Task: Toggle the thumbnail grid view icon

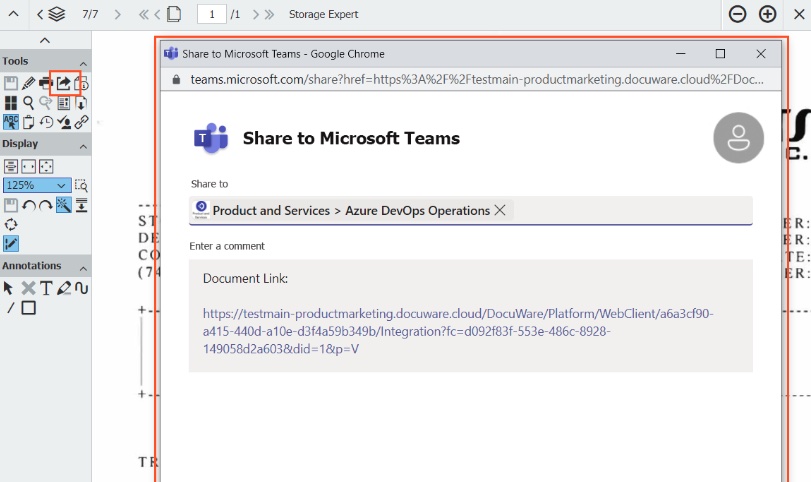Action: coord(10,103)
